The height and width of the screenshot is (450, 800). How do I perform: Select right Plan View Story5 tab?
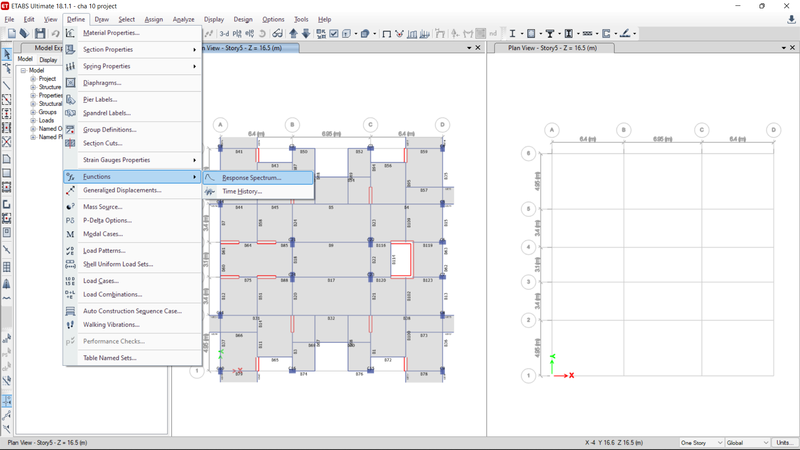tap(553, 47)
